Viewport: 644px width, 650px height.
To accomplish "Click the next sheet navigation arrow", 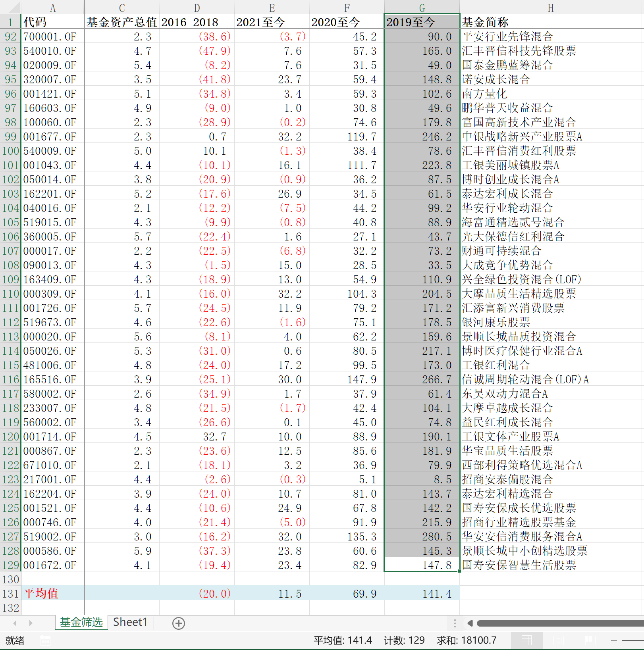I will [x=31, y=623].
